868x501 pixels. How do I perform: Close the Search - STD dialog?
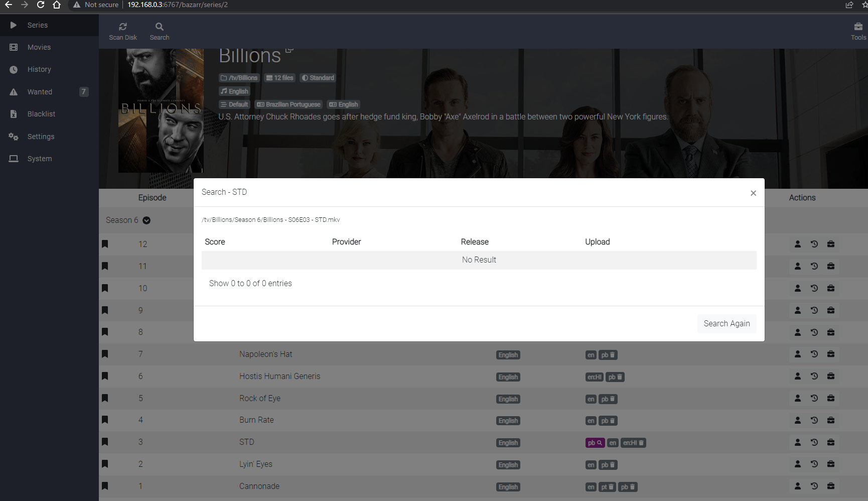coord(753,193)
